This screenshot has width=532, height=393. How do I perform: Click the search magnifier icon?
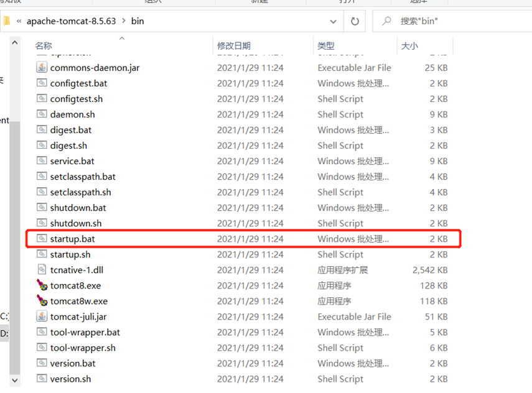coord(386,21)
